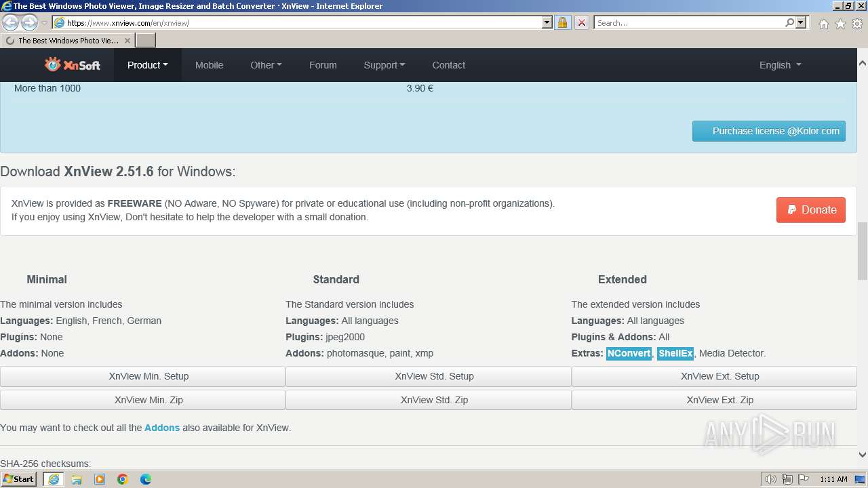This screenshot has width=868, height=488.
Task: Click the search magnifier icon
Action: click(x=789, y=22)
